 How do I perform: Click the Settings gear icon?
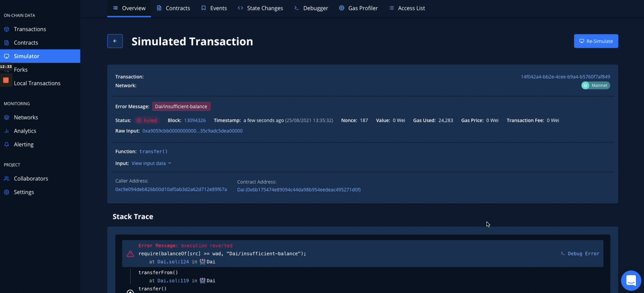click(7, 192)
